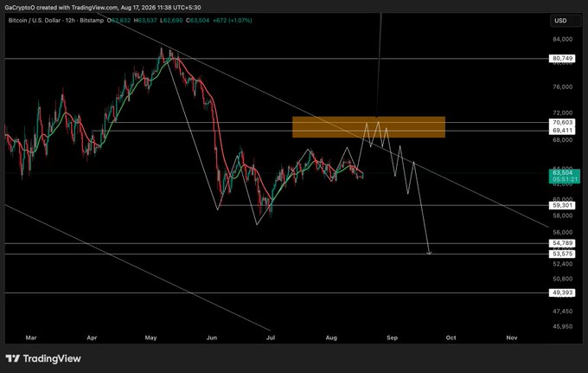Click the Jun label on time axis

click(x=212, y=338)
